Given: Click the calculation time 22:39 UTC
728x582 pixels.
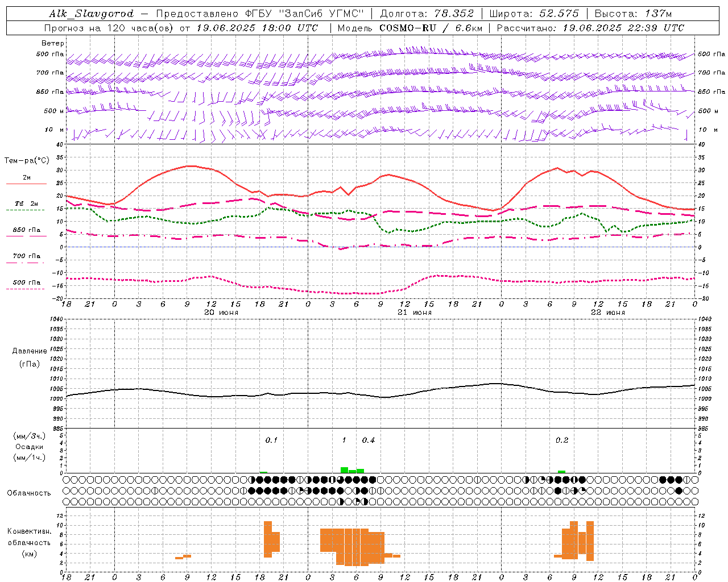Looking at the screenshot, I should click(x=656, y=28).
